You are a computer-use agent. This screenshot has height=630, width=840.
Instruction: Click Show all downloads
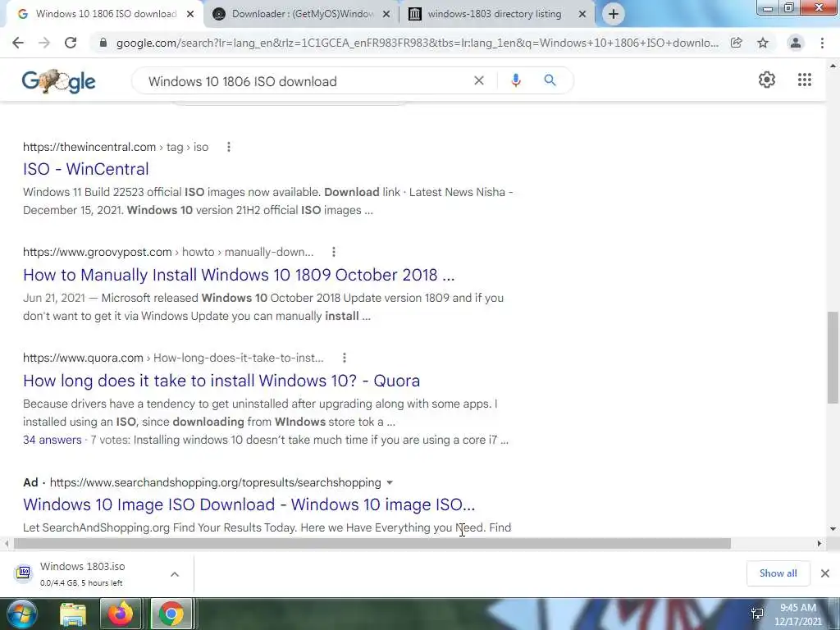coord(778,573)
